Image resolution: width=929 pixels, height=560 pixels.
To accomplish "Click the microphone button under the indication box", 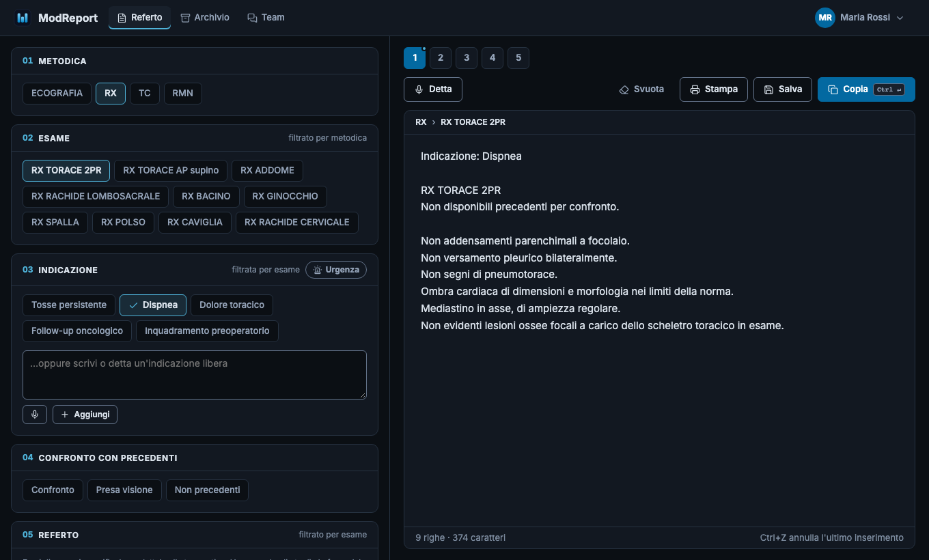I will click(x=35, y=415).
